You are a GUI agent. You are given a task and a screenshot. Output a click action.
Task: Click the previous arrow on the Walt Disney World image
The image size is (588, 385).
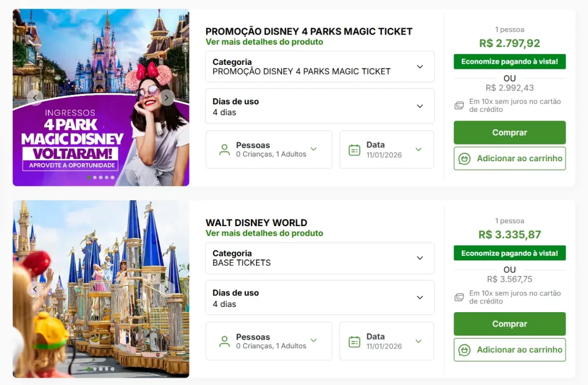click(34, 289)
